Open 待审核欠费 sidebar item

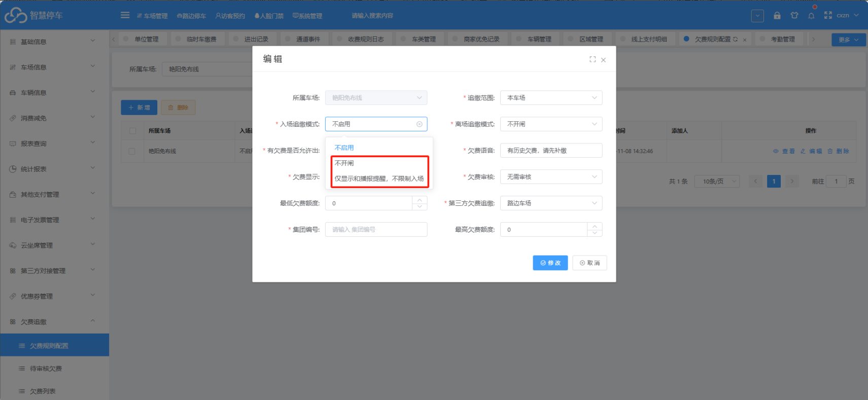coord(54,369)
